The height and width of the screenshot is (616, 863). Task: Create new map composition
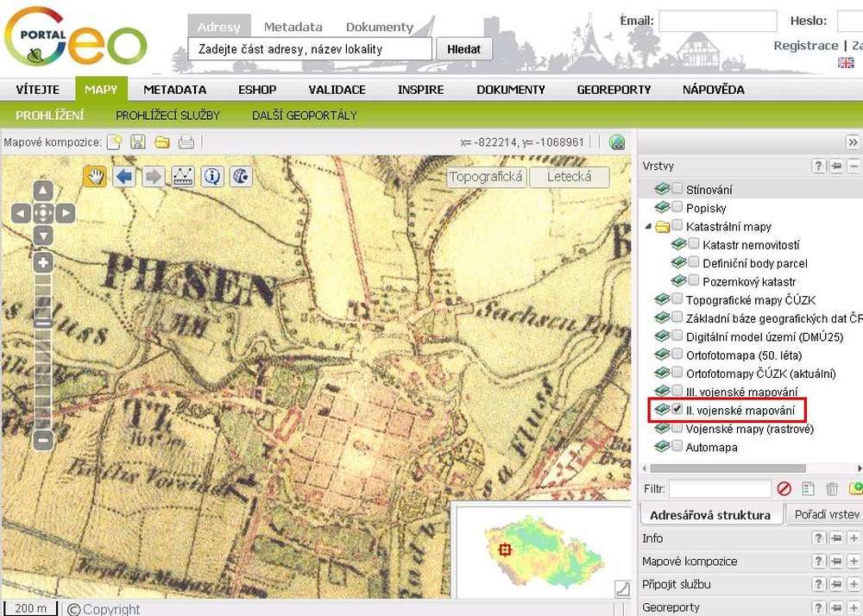coord(113,142)
